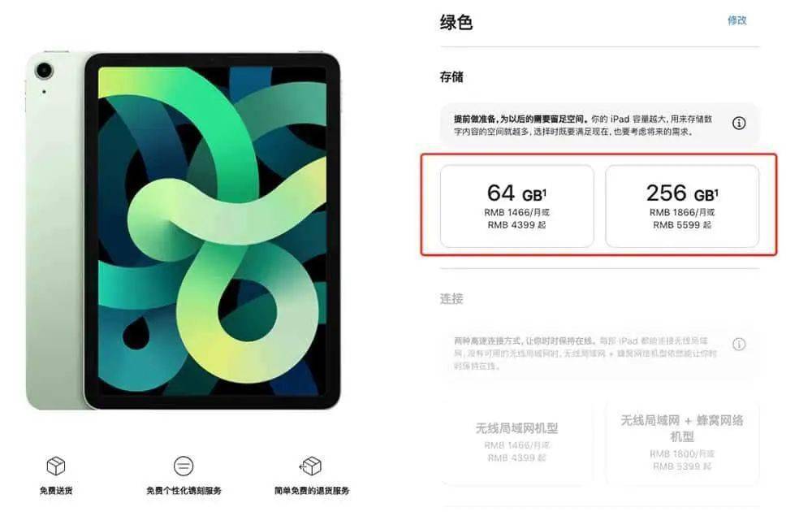Click the 免费送货 label
Screen dimensions: 812x512
click(56, 490)
